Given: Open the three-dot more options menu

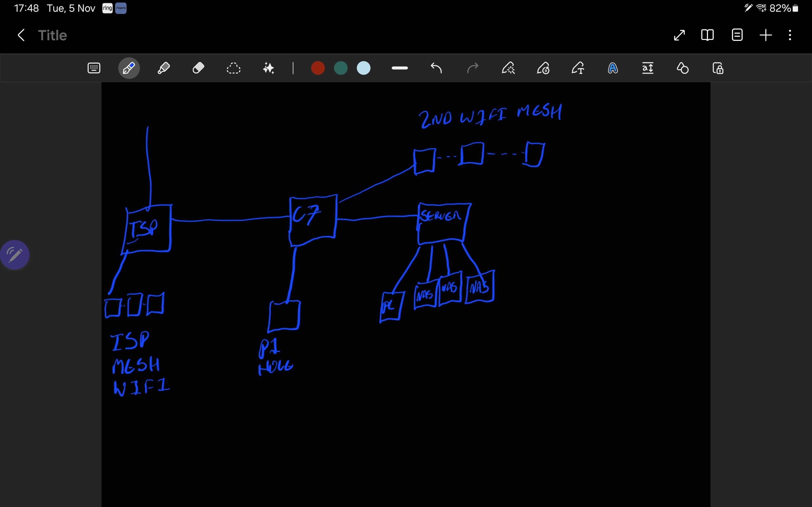Looking at the screenshot, I should tap(790, 35).
